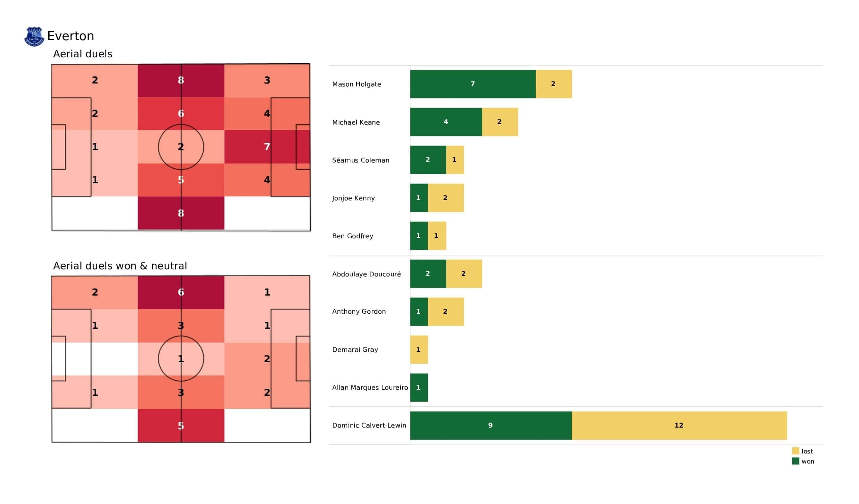
Task: Click Abdoulaye Doucouré's yellow lost bar
Action: [464, 274]
